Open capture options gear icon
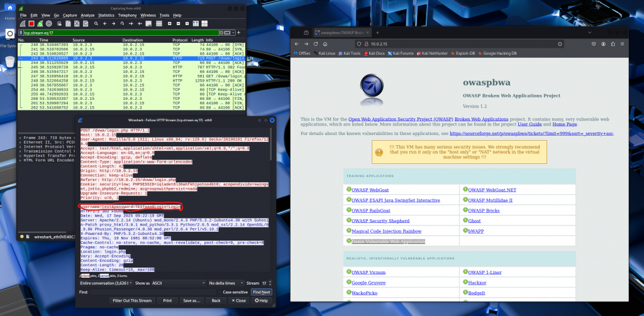This screenshot has height=316, width=644. coord(49,23)
